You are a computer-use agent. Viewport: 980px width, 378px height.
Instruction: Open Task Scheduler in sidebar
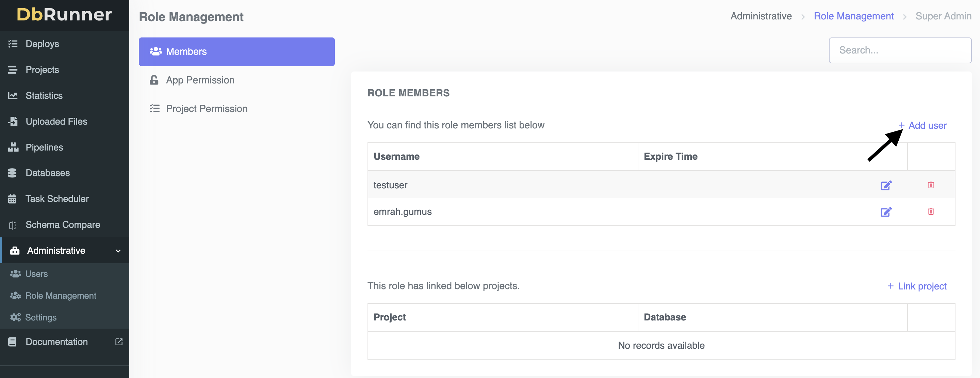coord(57,199)
